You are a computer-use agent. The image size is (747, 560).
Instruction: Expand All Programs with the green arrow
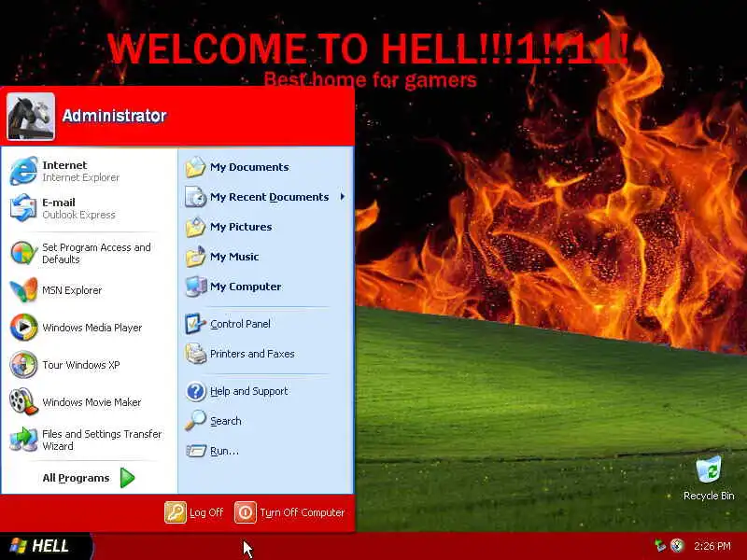[127, 478]
